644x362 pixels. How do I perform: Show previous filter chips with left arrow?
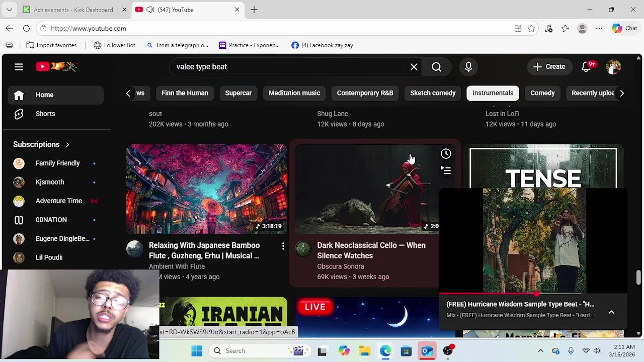tap(128, 93)
